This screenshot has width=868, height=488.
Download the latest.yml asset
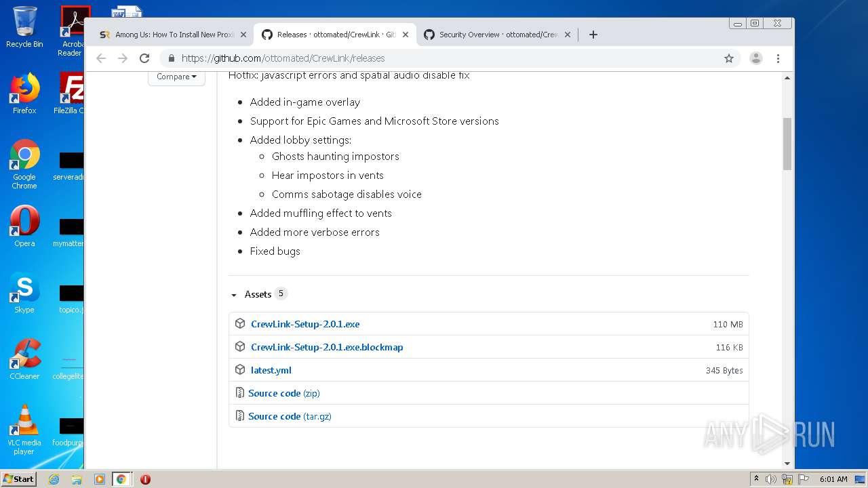(271, 370)
